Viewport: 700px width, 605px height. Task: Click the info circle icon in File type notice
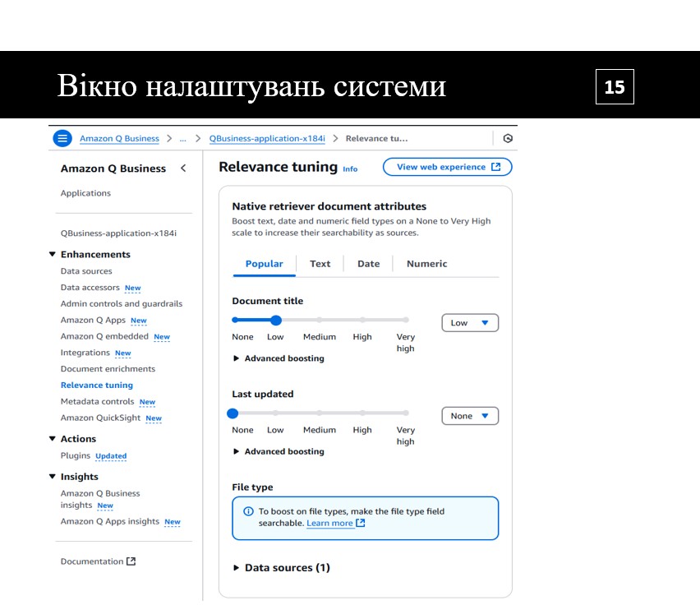[248, 511]
